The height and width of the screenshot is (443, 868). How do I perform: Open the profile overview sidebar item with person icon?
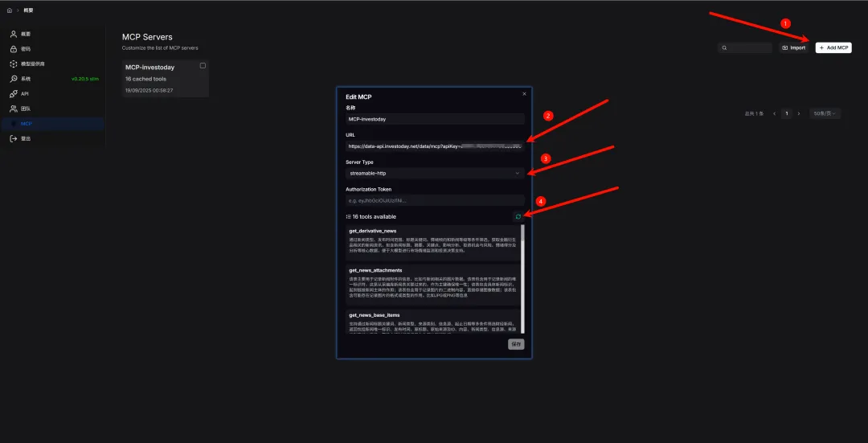(x=54, y=35)
